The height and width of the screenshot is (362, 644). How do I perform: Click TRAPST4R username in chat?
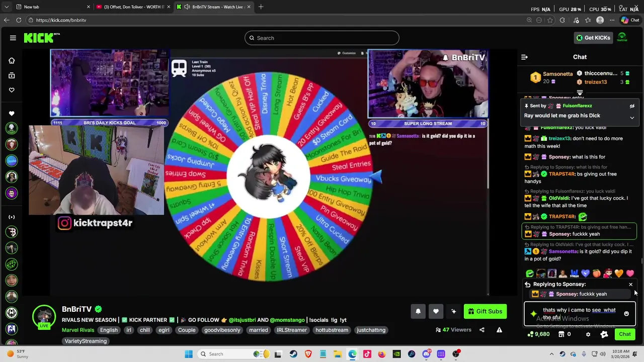(x=562, y=174)
